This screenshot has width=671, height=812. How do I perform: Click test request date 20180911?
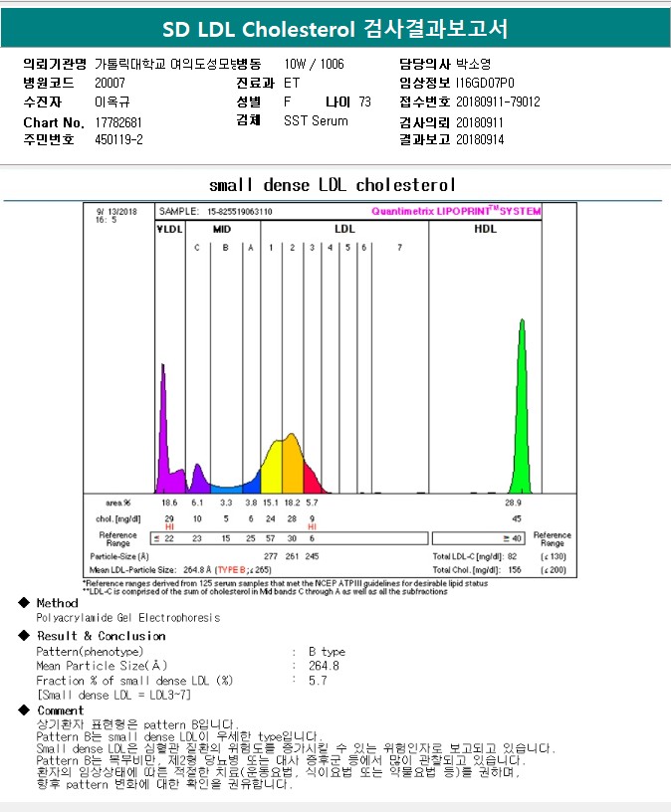[x=479, y=122]
